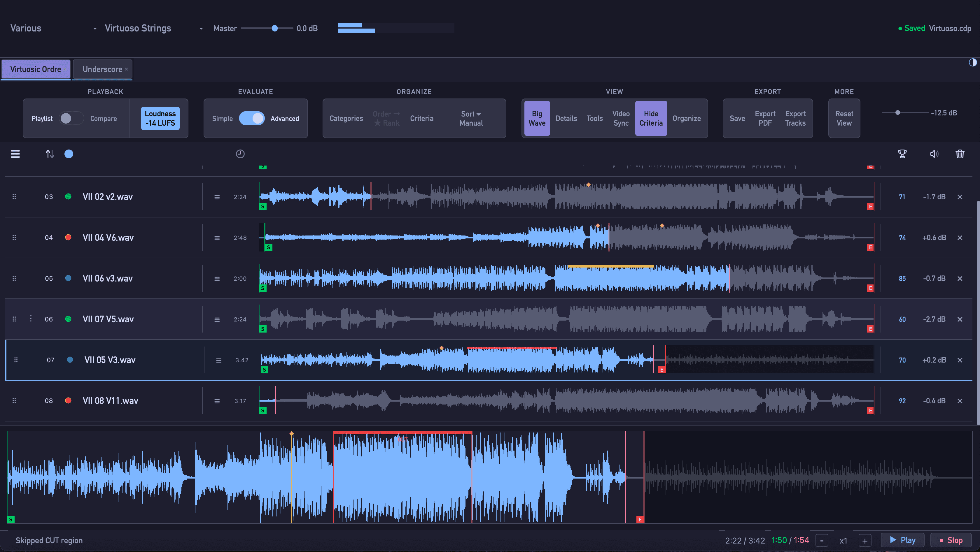Show the Tools view
This screenshot has height=552, width=980.
595,118
